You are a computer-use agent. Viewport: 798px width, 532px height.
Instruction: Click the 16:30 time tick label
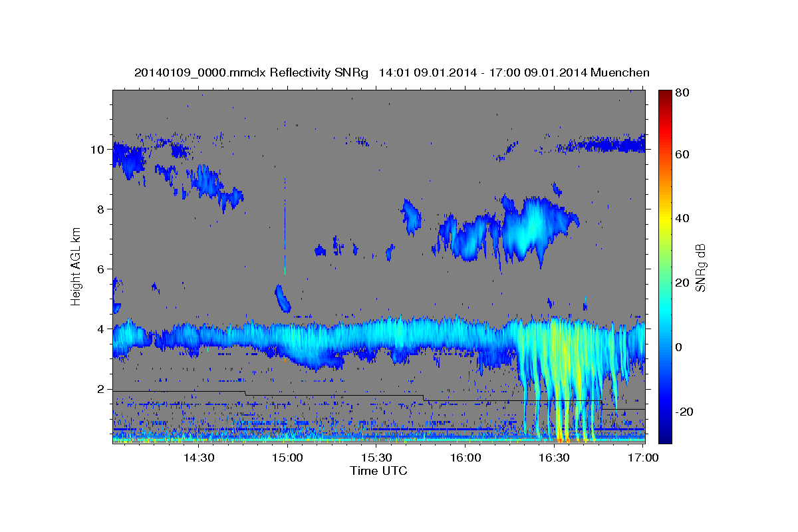(x=555, y=458)
